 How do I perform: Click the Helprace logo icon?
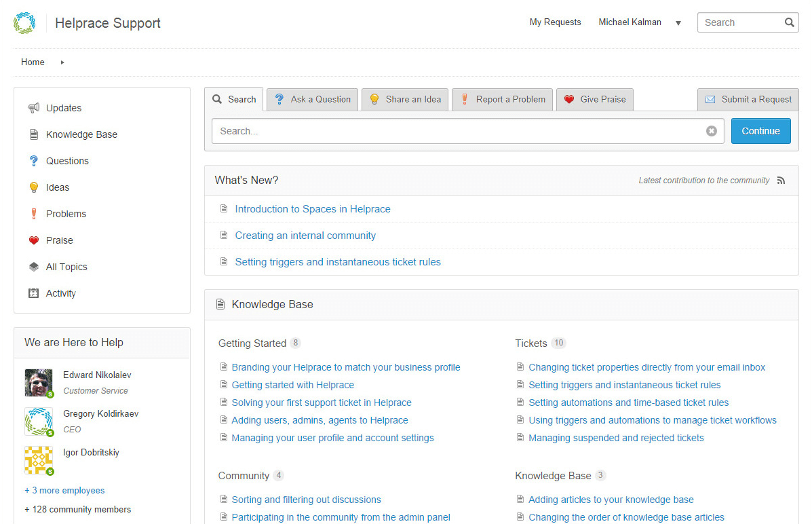pos(24,23)
